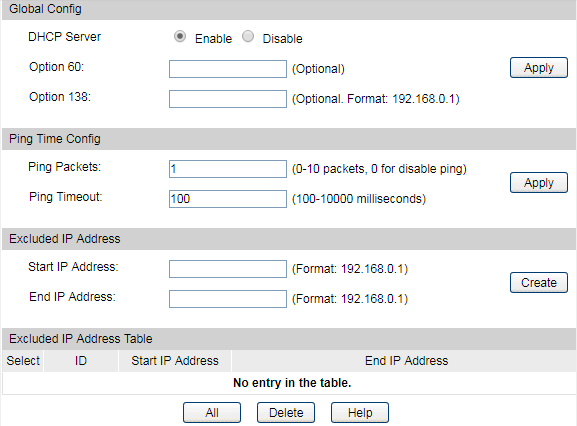Image resolution: width=577 pixels, height=426 pixels.
Task: Apply the Ping Time Config settings
Action: tap(539, 182)
